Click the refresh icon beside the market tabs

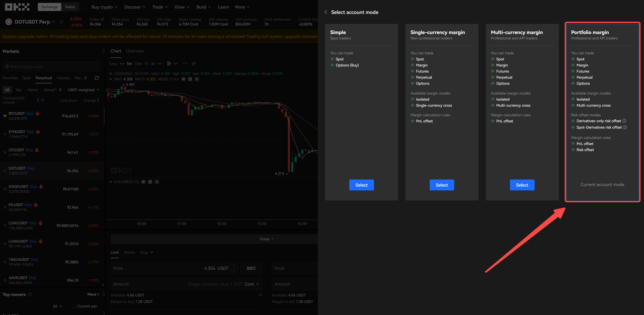pos(97,78)
